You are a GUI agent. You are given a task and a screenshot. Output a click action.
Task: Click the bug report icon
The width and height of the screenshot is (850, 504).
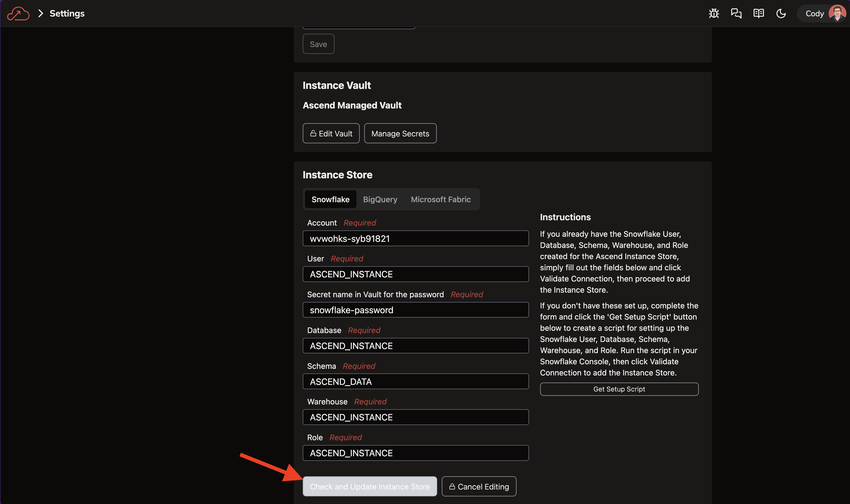[x=714, y=13]
